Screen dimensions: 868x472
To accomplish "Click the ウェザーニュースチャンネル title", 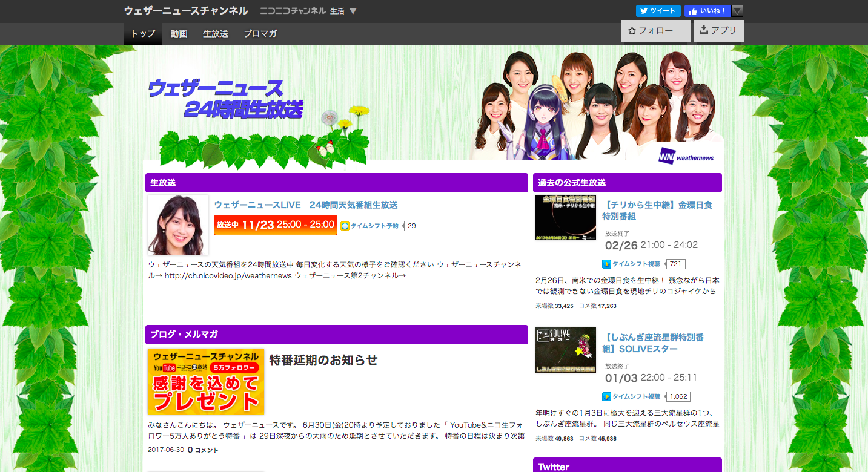I will coord(185,11).
